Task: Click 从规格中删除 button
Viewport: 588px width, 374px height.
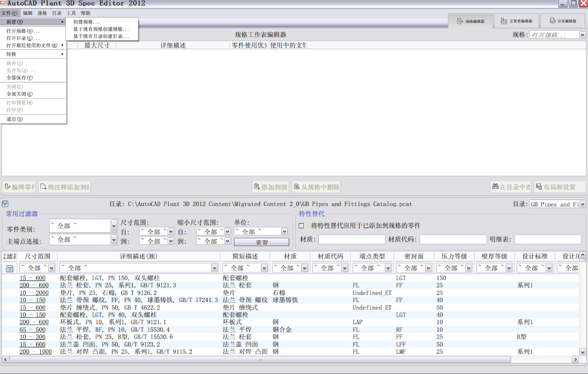Action: tap(316, 187)
